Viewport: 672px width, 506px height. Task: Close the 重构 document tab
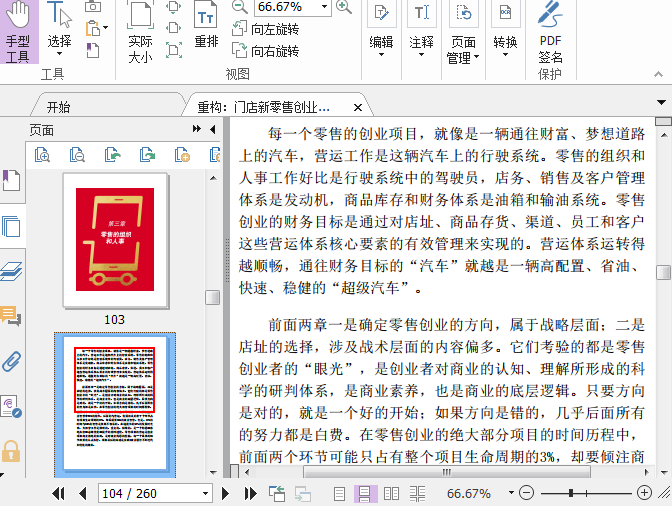point(358,108)
